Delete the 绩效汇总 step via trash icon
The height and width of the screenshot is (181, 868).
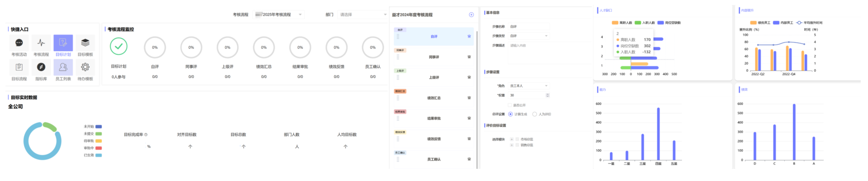click(x=469, y=98)
